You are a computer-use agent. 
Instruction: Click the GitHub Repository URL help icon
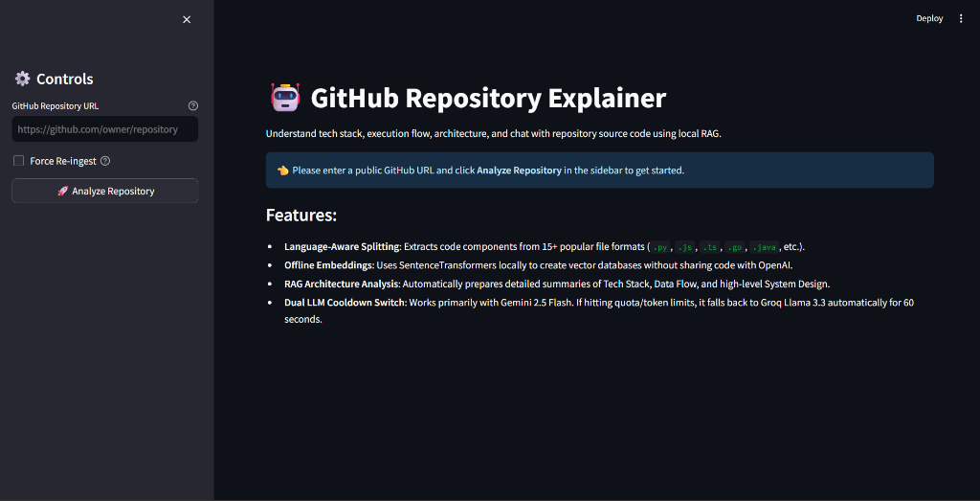click(193, 105)
